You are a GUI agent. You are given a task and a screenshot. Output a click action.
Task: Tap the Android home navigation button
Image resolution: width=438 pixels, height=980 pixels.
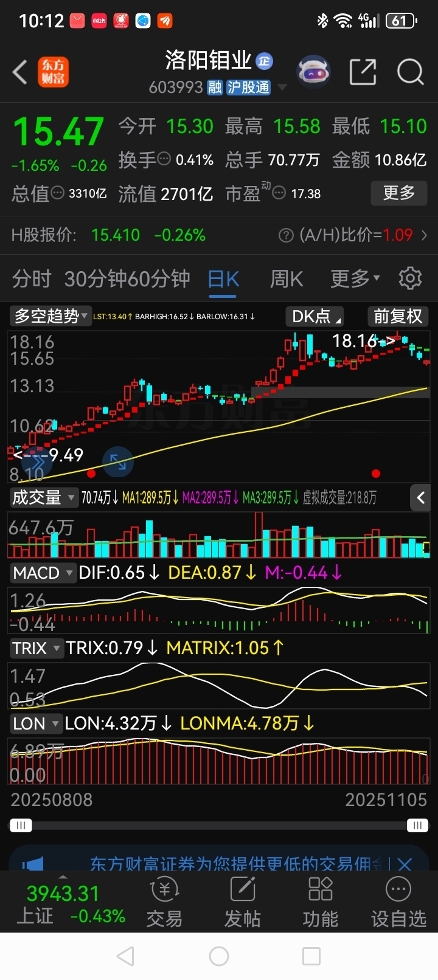click(219, 956)
